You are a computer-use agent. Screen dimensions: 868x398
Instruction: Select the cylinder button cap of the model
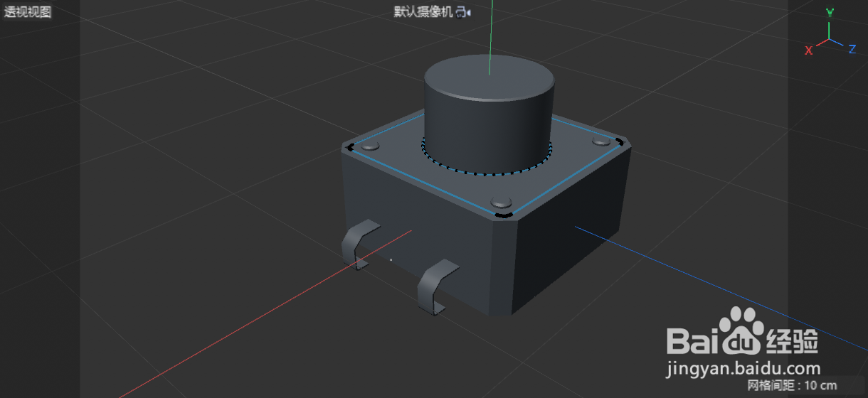[x=489, y=114]
